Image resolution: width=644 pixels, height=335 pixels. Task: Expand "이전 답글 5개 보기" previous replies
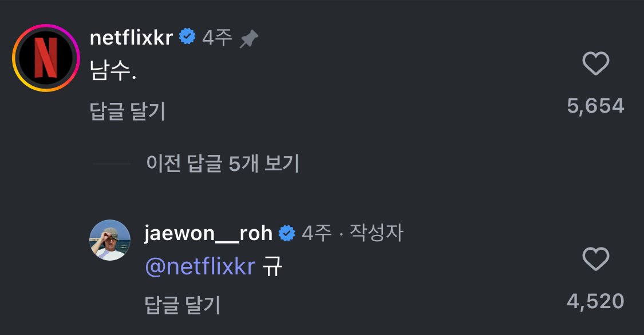(x=223, y=165)
